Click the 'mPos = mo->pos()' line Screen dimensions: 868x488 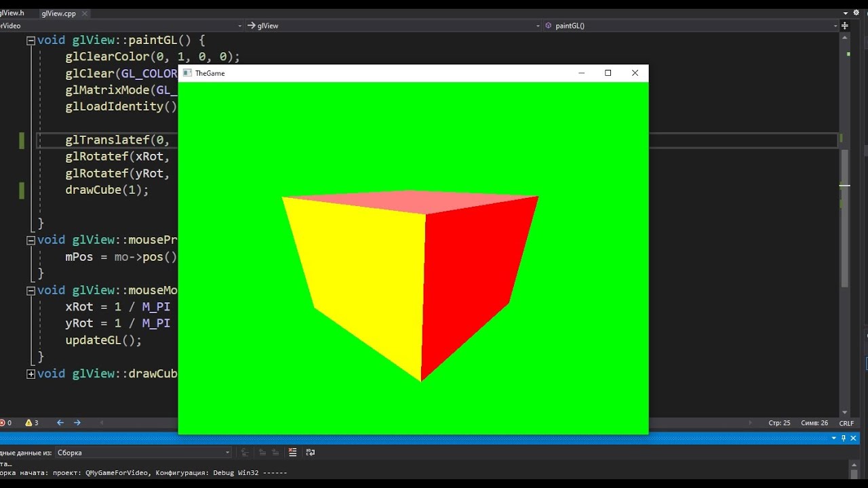point(121,257)
